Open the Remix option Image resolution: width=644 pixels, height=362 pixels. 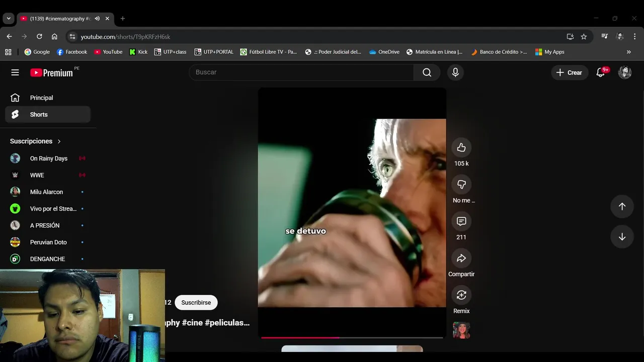tap(461, 295)
